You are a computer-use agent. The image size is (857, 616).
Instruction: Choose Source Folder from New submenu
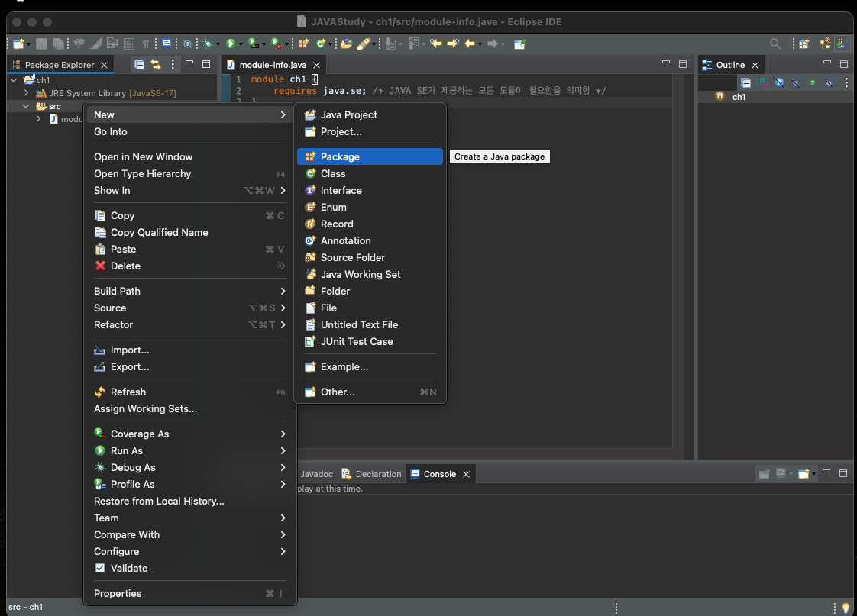pyautogui.click(x=370, y=258)
